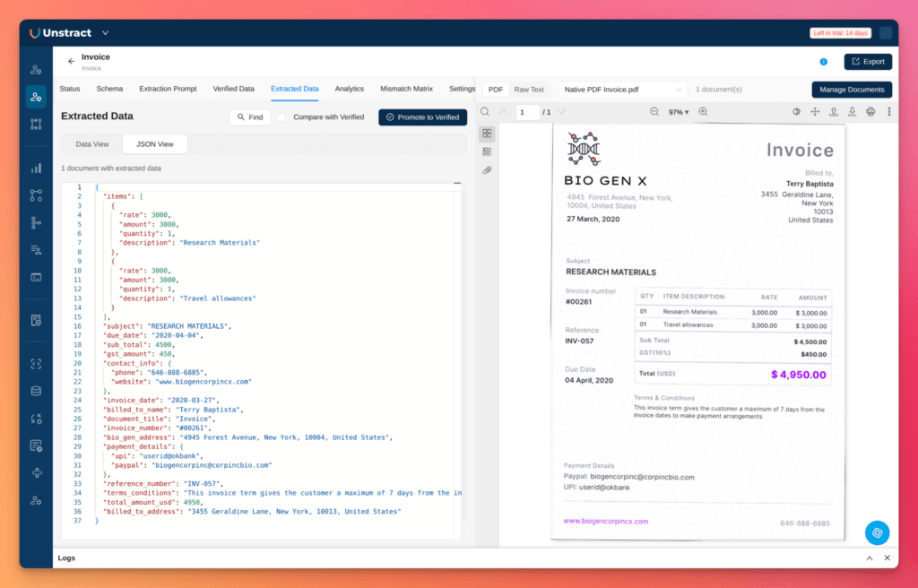This screenshot has height=588, width=918.
Task: Open the 97% zoom level dropdown
Action: [x=679, y=112]
